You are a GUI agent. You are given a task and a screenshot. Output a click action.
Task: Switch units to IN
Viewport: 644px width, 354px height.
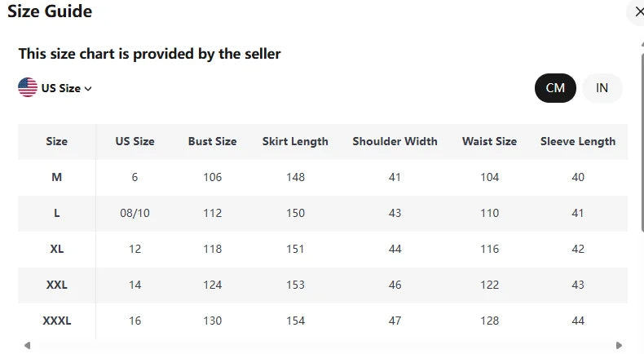(x=602, y=88)
